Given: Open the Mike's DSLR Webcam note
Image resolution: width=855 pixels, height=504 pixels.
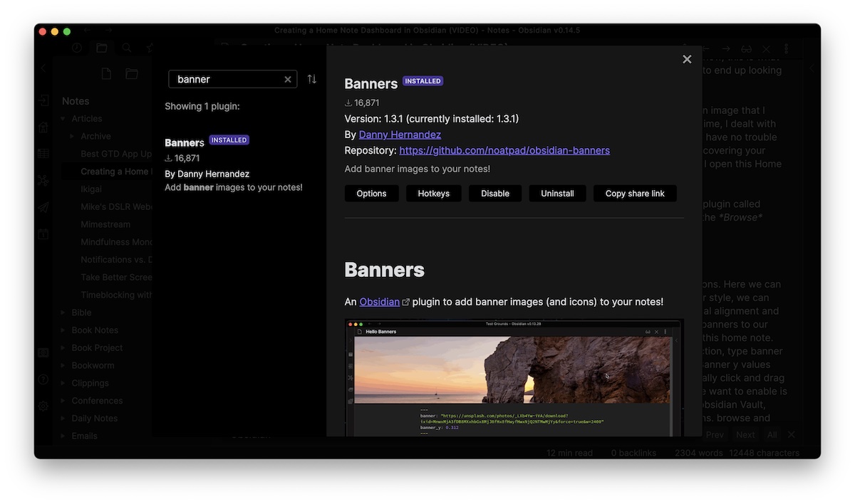Looking at the screenshot, I should [116, 206].
